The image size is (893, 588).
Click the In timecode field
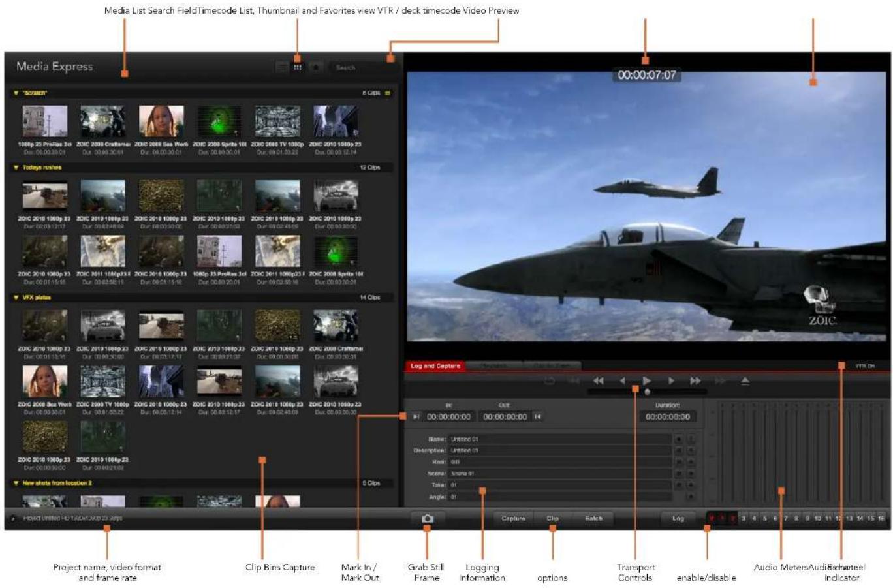point(448,417)
